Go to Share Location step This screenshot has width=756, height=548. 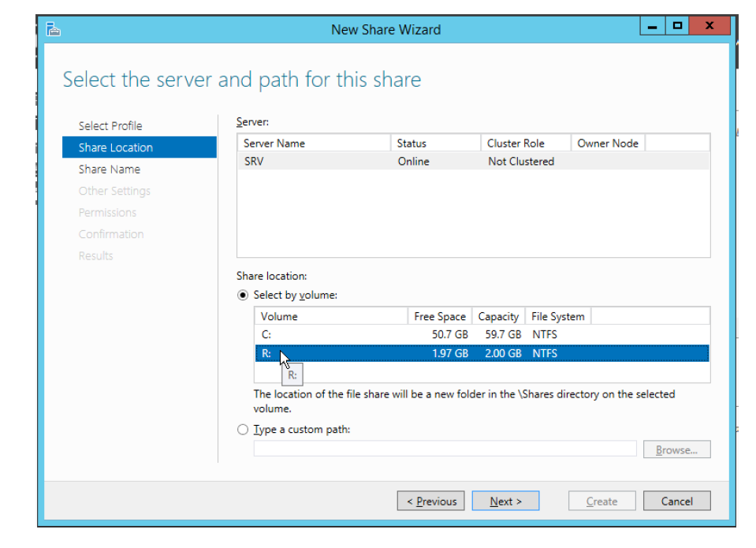point(140,147)
